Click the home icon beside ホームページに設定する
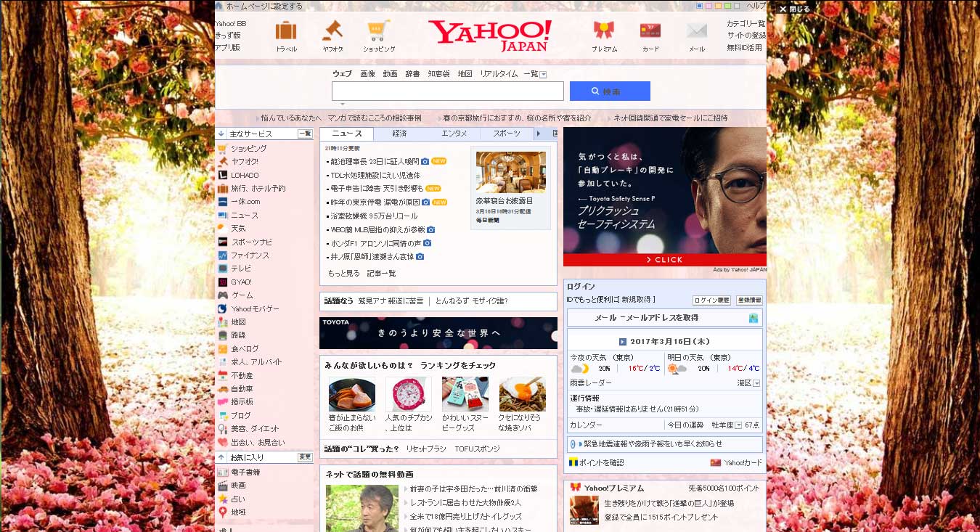Image resolution: width=980 pixels, height=532 pixels. click(219, 6)
